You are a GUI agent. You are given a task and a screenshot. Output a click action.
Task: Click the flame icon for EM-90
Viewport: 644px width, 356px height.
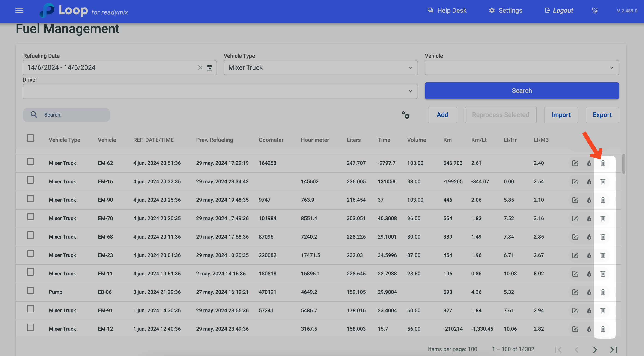[589, 200]
